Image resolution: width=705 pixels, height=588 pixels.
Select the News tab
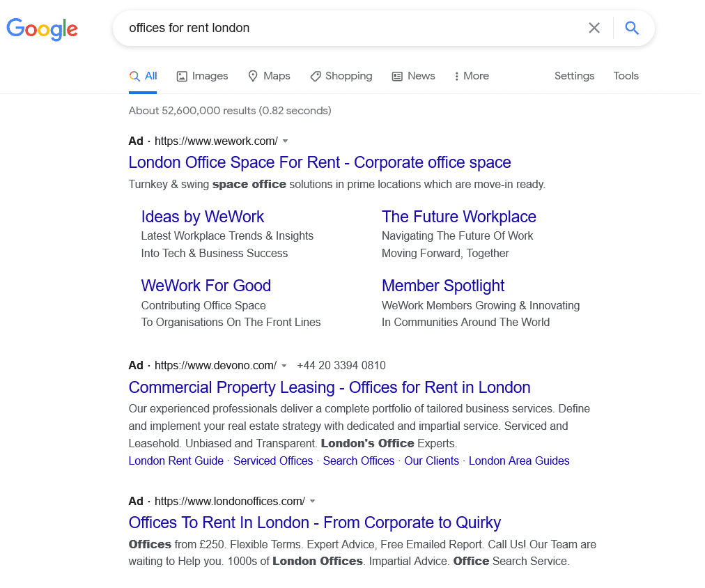pos(413,76)
